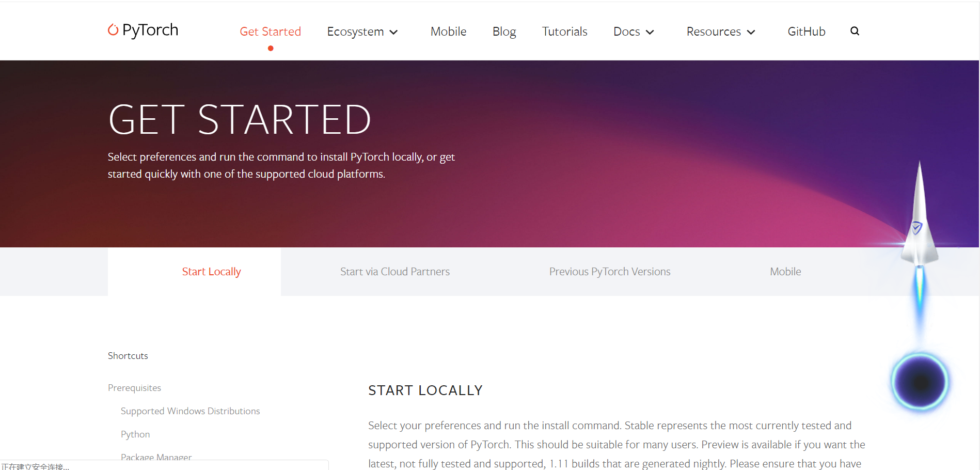Open Get Started in navigation

(270, 32)
